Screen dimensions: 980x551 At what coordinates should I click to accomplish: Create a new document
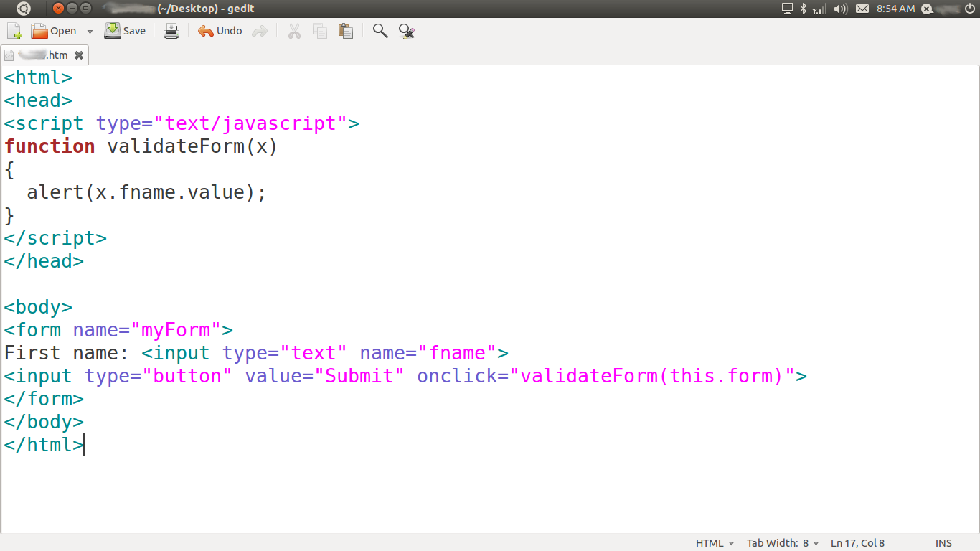point(14,31)
